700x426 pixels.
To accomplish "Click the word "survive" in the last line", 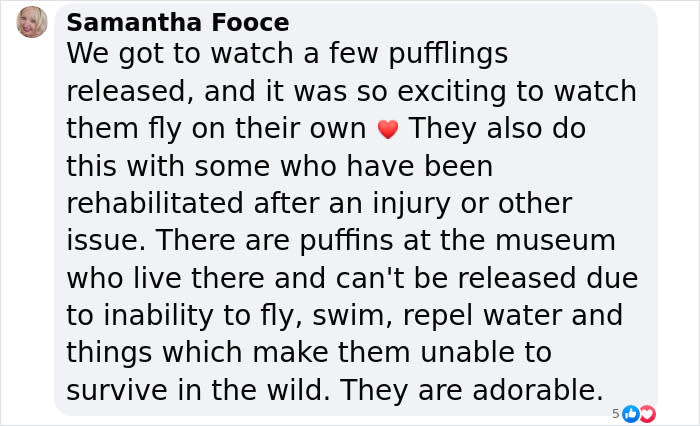I will click(x=117, y=390).
